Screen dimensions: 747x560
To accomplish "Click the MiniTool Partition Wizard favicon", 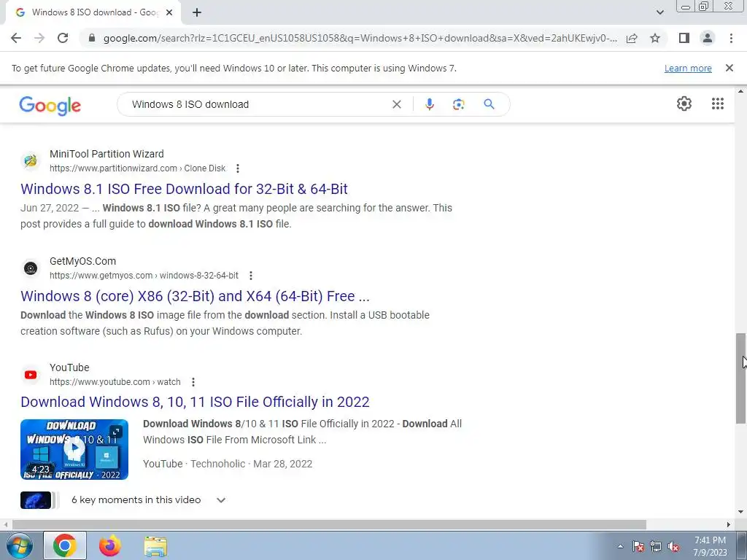I will pos(31,161).
